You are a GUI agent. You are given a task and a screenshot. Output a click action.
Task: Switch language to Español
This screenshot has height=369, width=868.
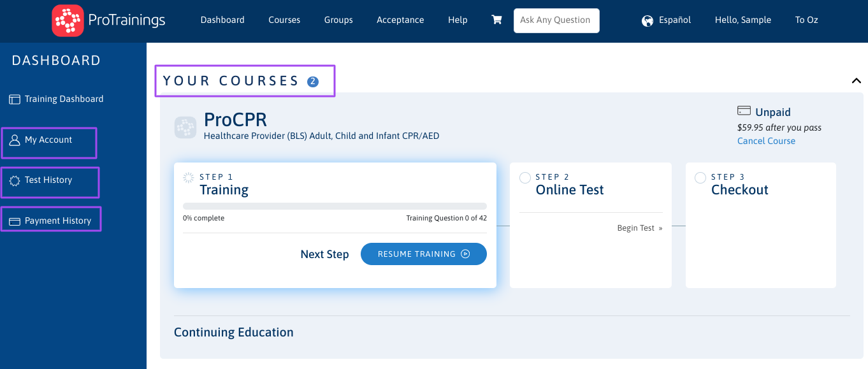675,20
